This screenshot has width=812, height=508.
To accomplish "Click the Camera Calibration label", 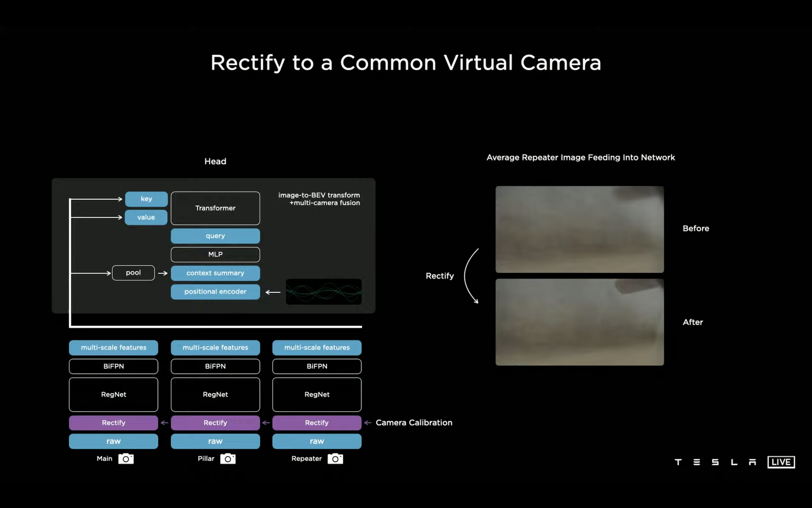I will [414, 423].
